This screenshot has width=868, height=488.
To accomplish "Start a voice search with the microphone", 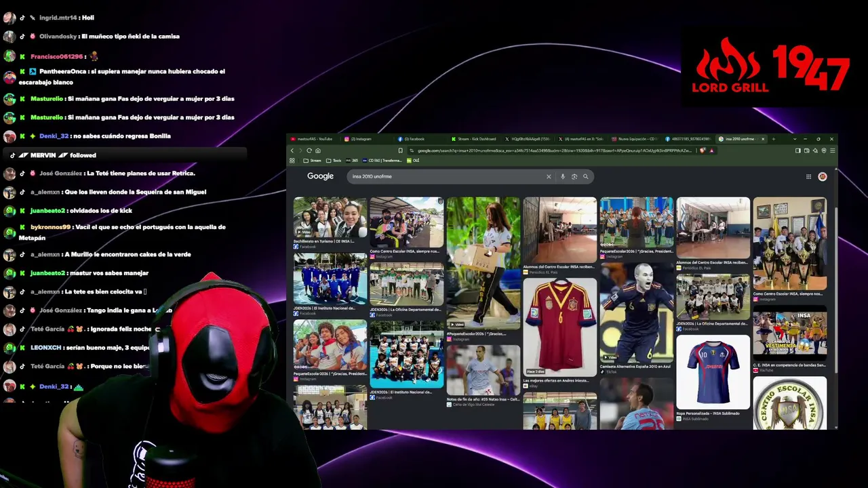I will point(562,177).
